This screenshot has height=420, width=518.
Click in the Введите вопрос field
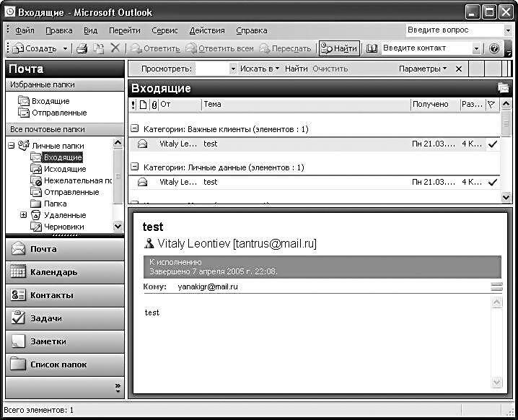coord(453,30)
